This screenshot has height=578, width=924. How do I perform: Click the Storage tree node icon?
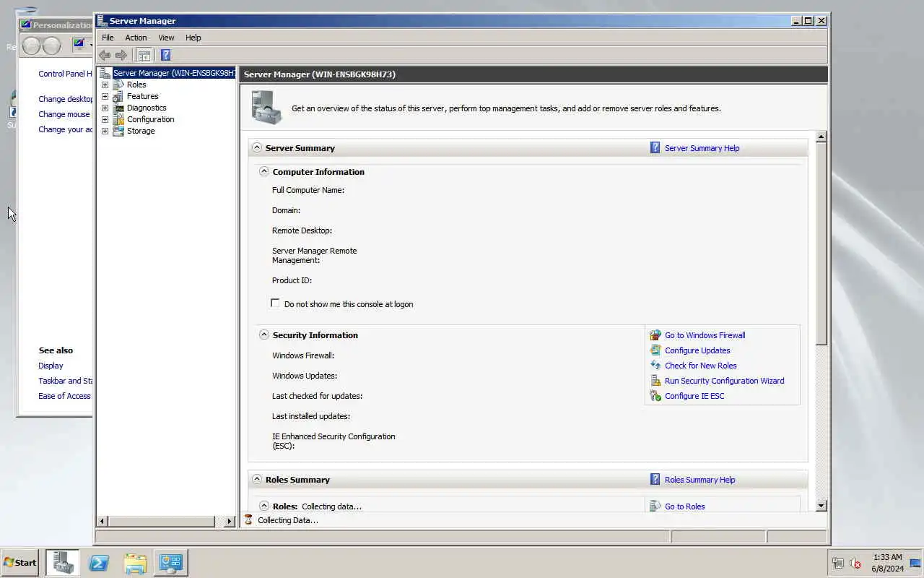(118, 131)
